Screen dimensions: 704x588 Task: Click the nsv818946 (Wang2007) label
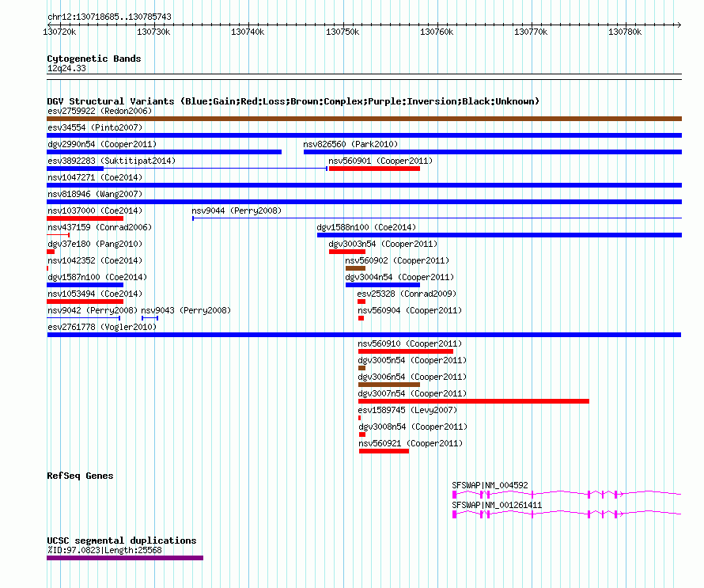(x=95, y=194)
